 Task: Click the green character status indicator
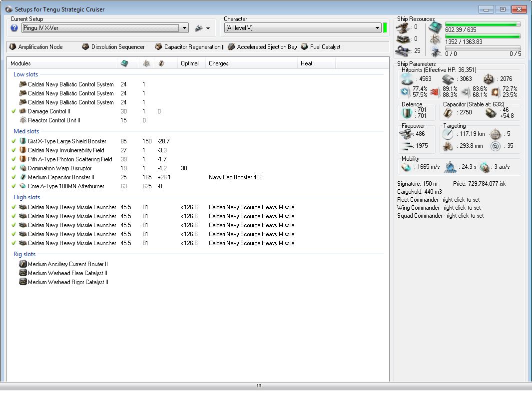coord(385,28)
